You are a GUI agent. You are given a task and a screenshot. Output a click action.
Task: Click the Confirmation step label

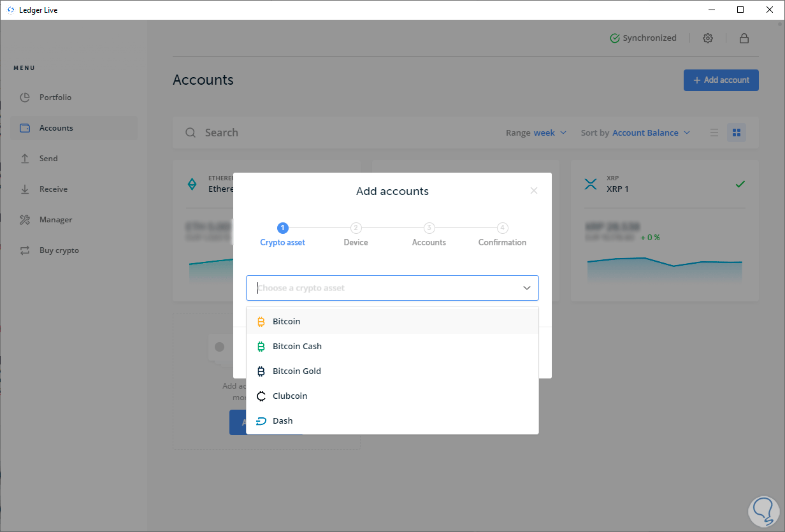tap(502, 242)
